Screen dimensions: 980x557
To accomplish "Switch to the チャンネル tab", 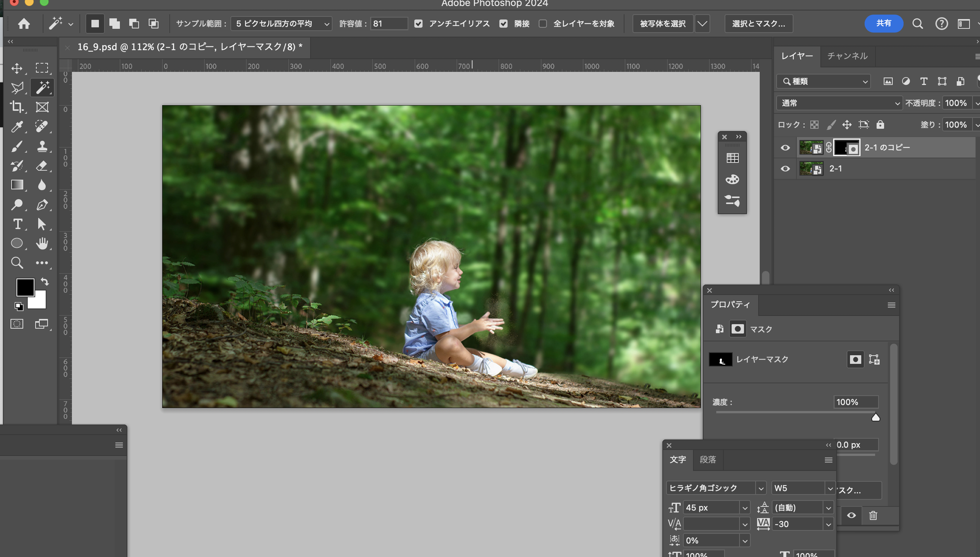I will click(x=847, y=56).
